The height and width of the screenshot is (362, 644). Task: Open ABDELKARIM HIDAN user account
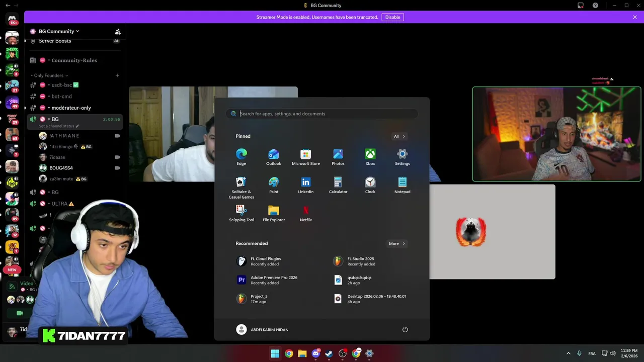[263, 330]
